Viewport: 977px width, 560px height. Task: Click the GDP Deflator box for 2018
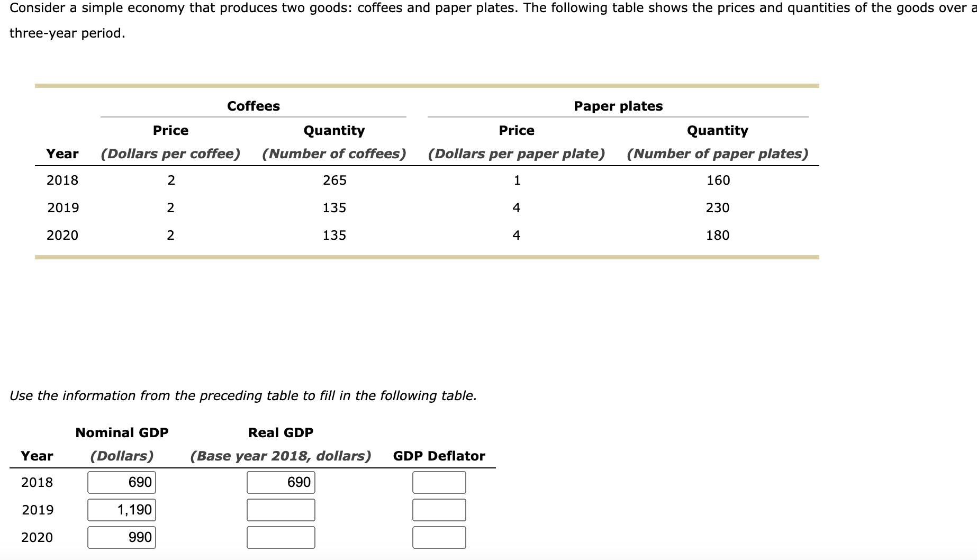click(439, 482)
